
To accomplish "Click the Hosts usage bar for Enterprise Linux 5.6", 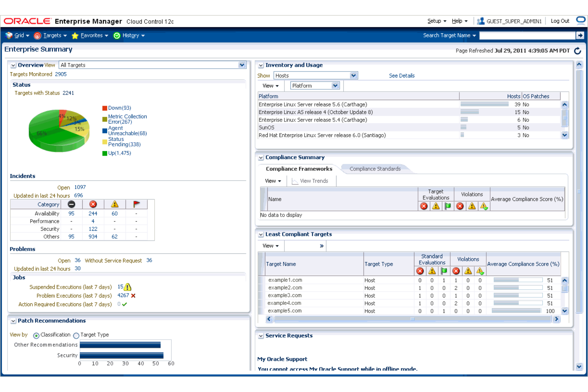I will 484,104.
